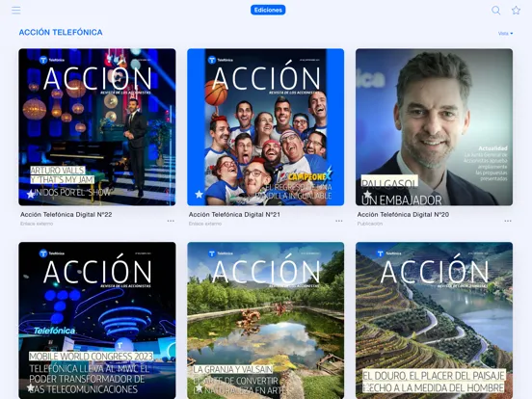Favorite the Mobile World Congress edition star
This screenshot has width=532, height=399.
pyautogui.click(x=31, y=387)
